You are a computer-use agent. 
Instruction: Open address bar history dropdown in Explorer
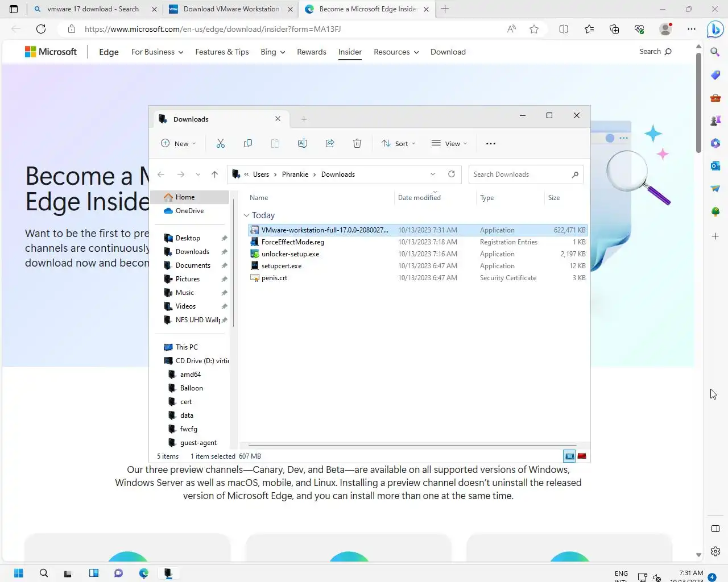click(433, 174)
